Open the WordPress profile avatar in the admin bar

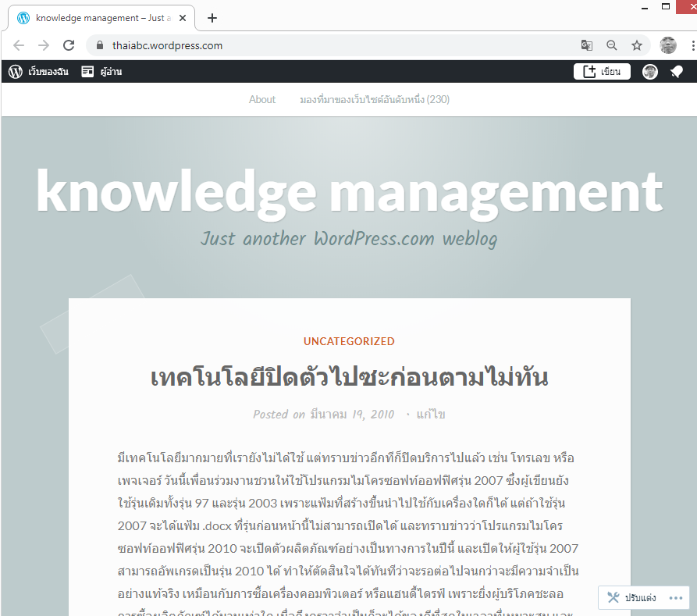click(x=650, y=72)
